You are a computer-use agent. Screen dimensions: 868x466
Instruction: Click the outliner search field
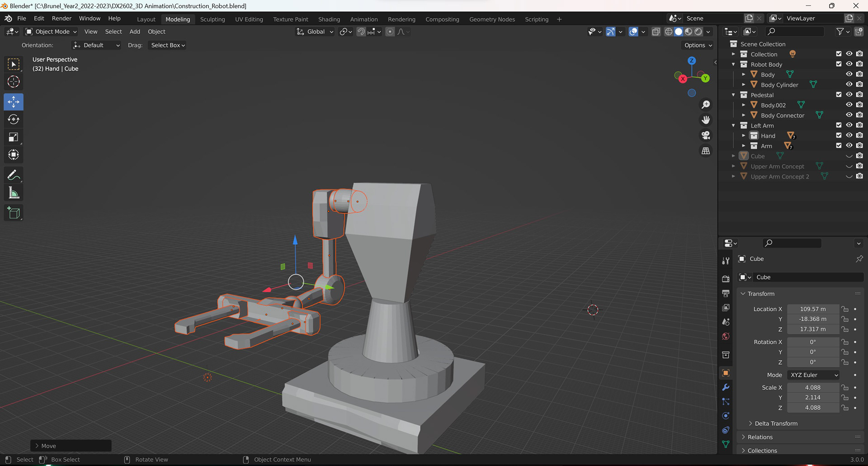[x=794, y=31]
